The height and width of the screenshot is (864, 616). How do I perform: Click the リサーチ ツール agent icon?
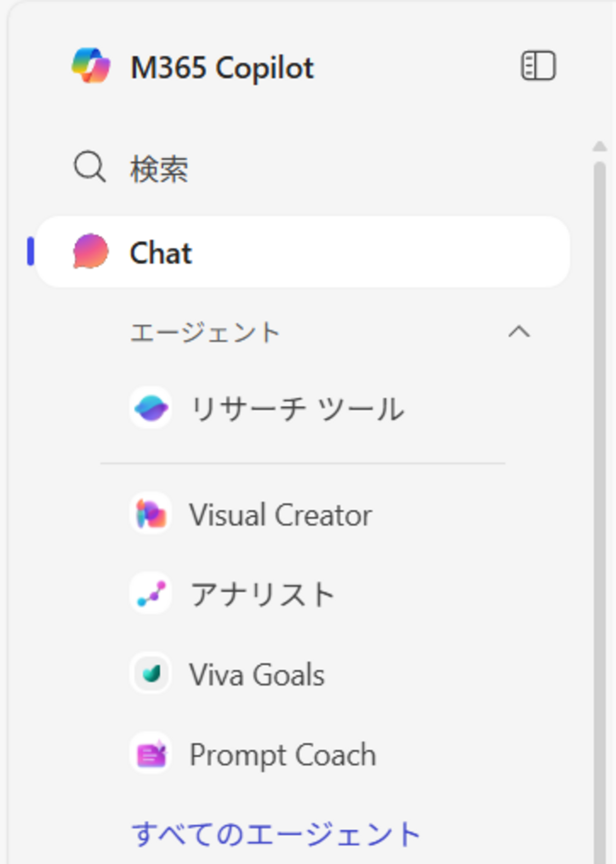(151, 408)
